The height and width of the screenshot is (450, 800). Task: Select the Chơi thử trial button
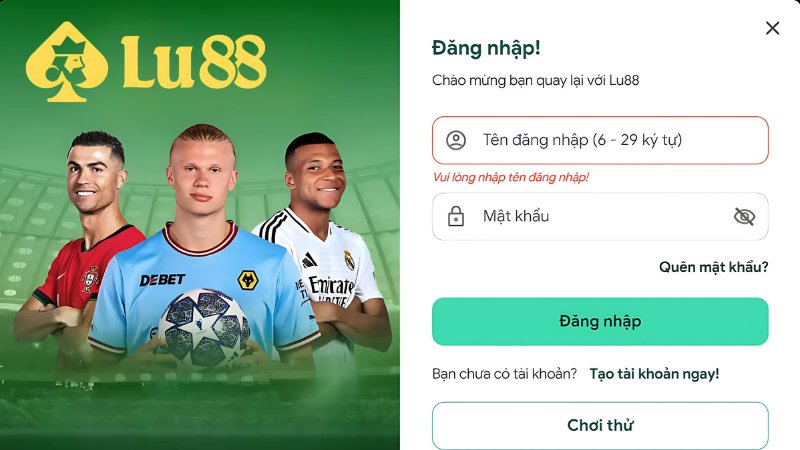tap(600, 426)
